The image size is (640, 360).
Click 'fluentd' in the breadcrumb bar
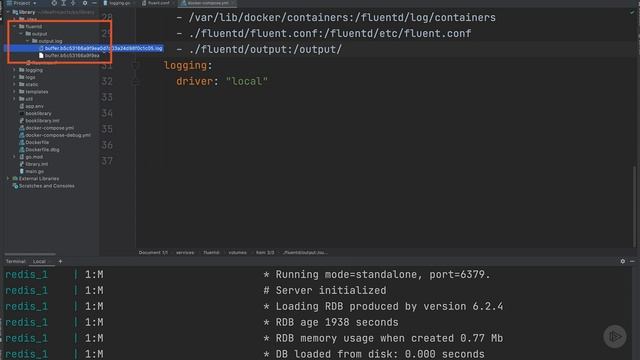click(x=211, y=253)
